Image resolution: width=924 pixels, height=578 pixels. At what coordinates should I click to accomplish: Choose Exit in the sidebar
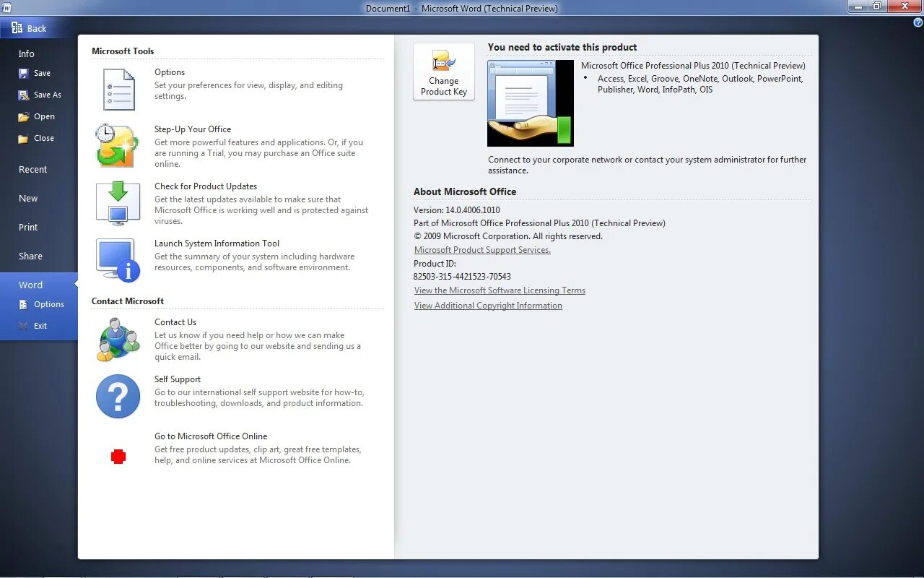[40, 326]
